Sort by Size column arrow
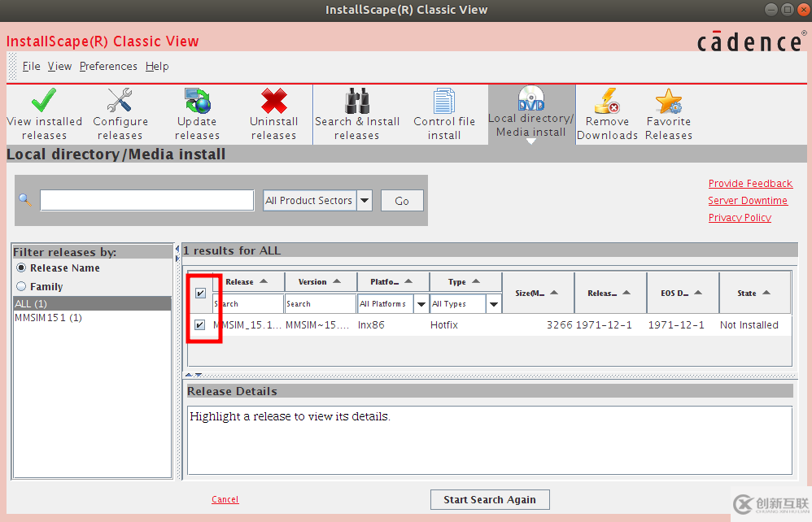The width and height of the screenshot is (812, 522). [x=554, y=293]
